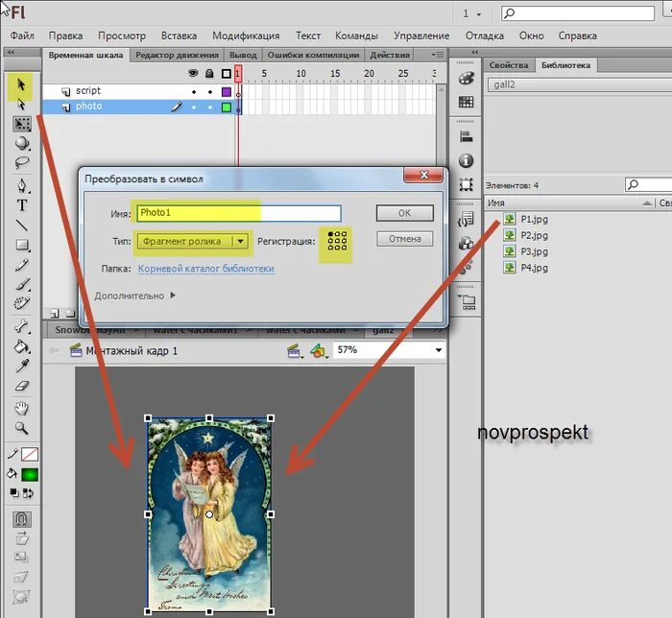This screenshot has width=672, height=618.
Task: Toggle lock all layers padlock
Action: coord(209,73)
